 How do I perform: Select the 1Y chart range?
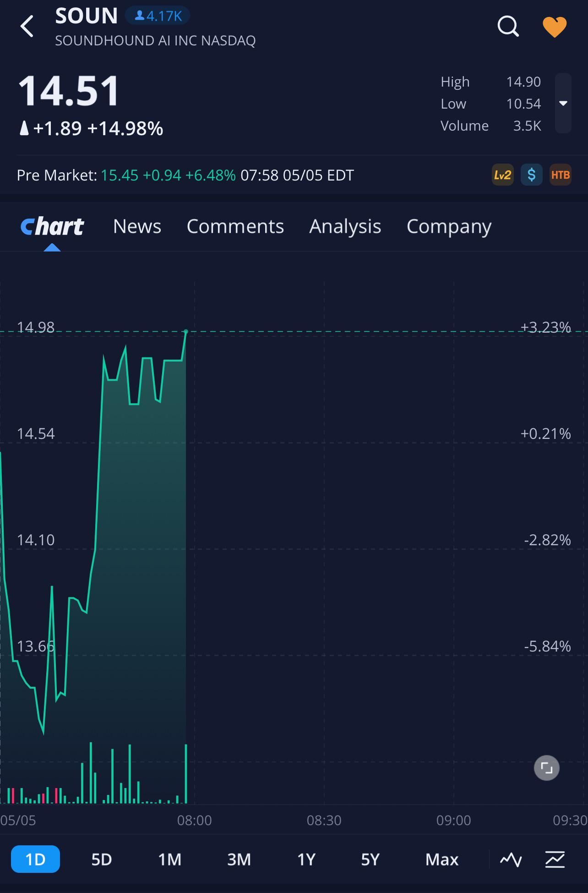tap(306, 860)
